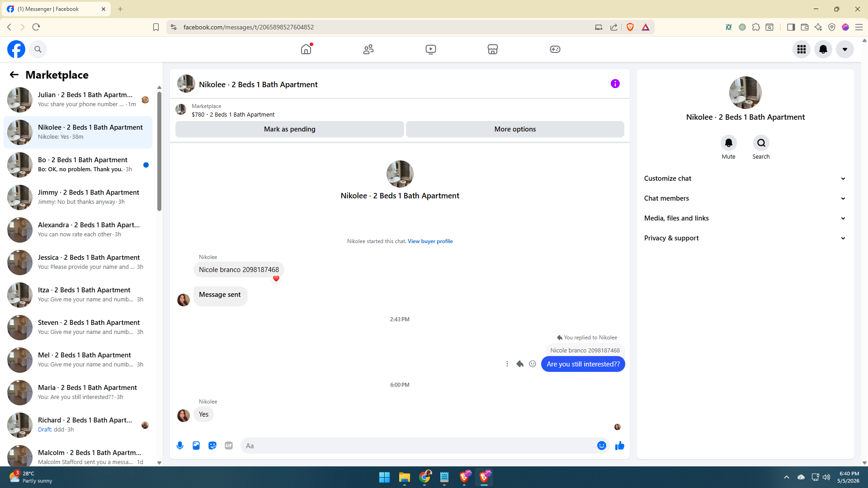Choose a sticker from the sticker icon

(x=212, y=446)
